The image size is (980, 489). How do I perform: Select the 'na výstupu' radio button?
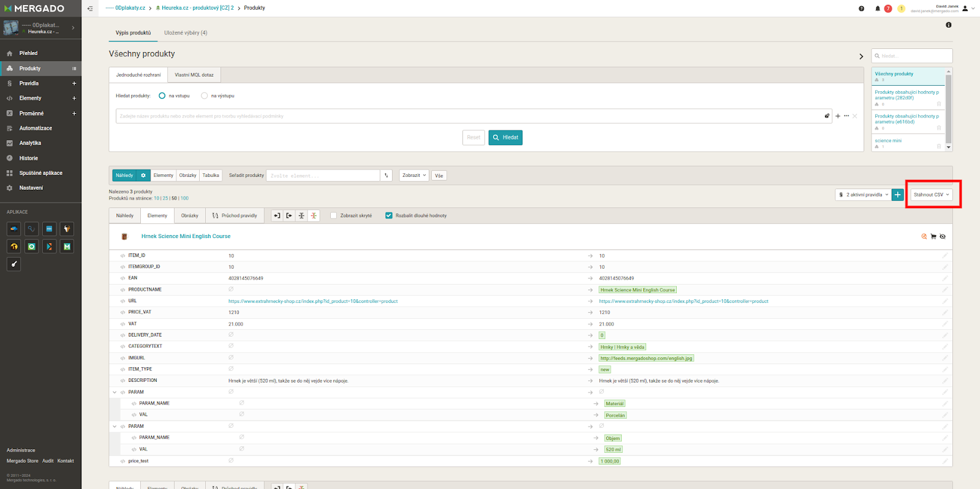(205, 95)
